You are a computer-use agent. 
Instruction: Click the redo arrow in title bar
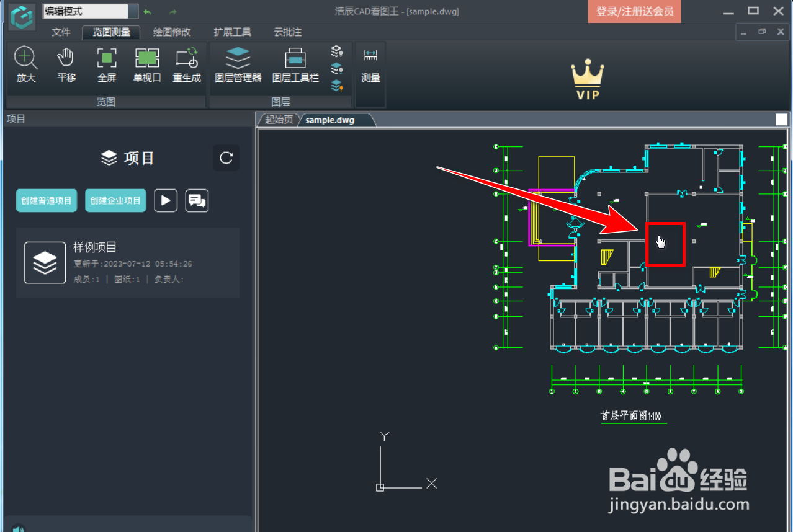click(172, 12)
